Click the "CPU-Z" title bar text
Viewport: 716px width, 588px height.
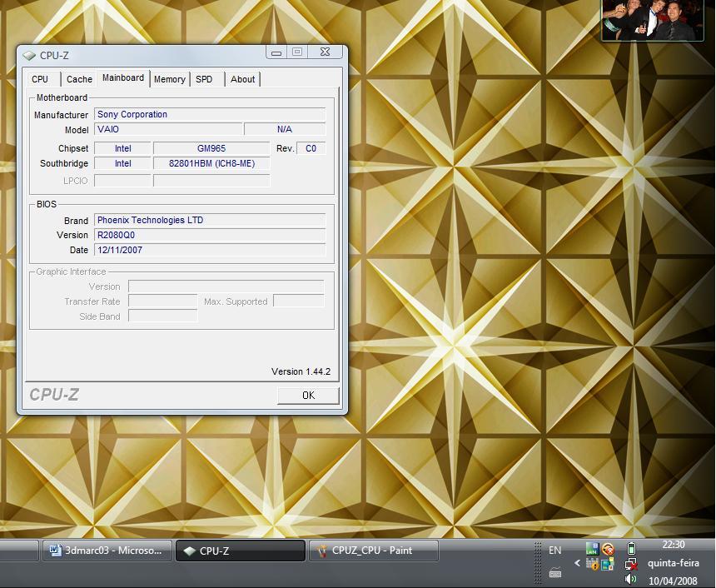coord(54,55)
